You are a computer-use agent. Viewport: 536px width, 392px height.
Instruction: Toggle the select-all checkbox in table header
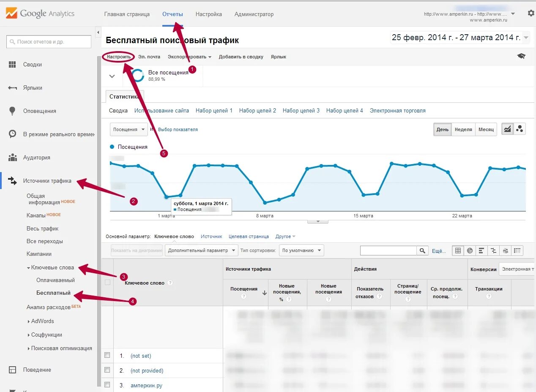(x=107, y=282)
